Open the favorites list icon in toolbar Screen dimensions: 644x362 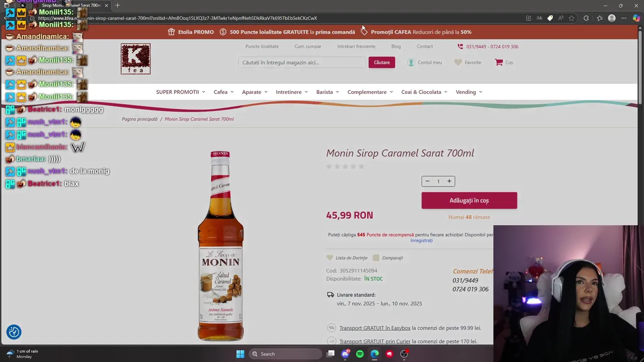pyautogui.click(x=599, y=18)
